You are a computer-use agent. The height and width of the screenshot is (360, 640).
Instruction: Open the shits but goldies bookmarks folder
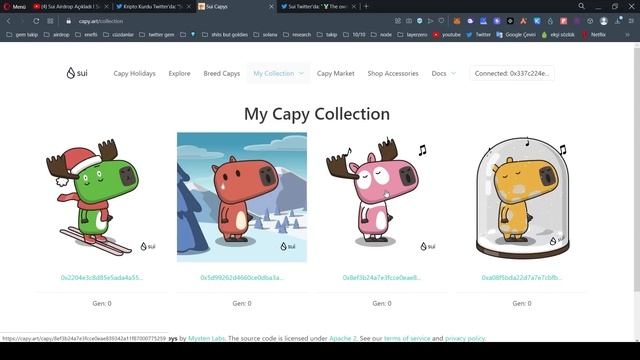click(225, 35)
